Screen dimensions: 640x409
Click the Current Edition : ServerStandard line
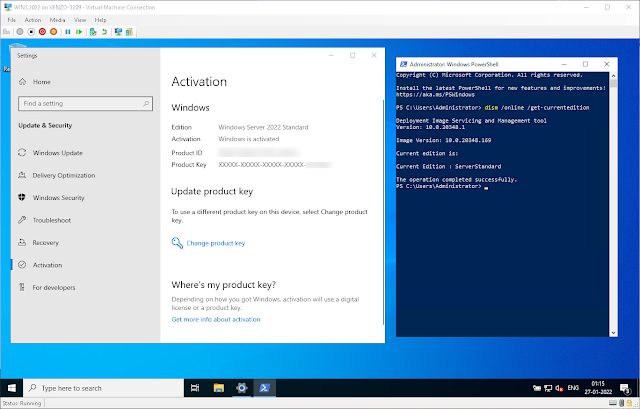(x=449, y=167)
